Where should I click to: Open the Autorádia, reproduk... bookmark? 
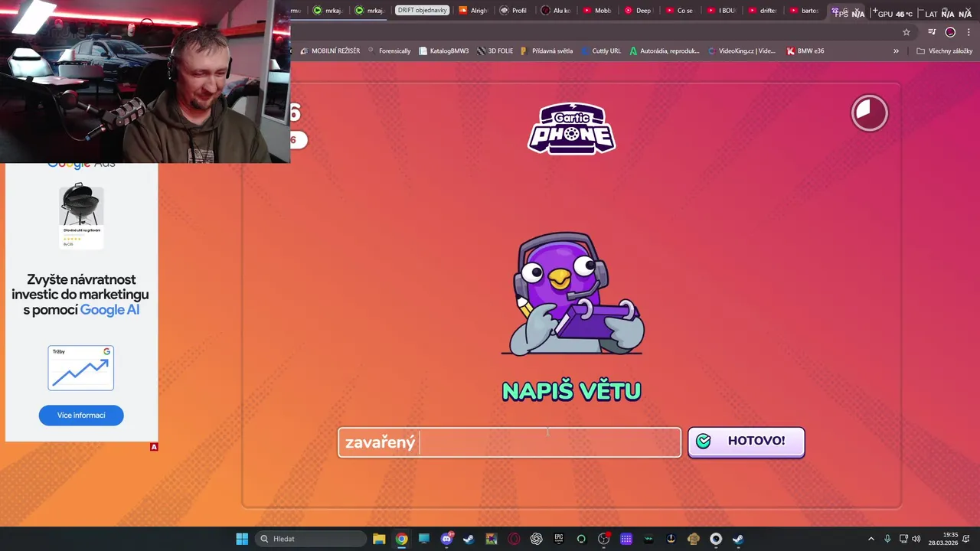[665, 51]
